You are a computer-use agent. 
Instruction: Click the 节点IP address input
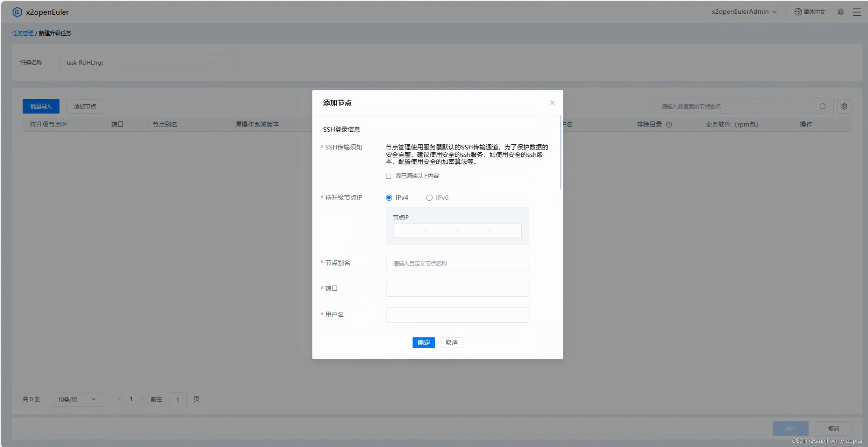pos(457,231)
